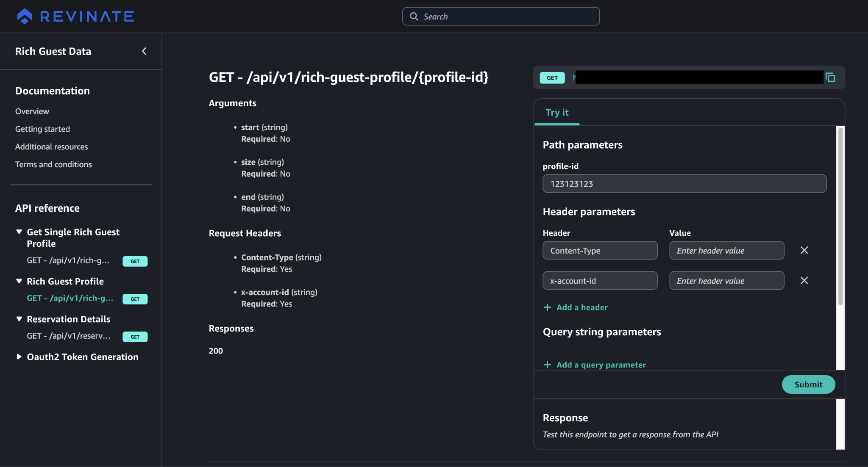868x467 pixels.
Task: Click the x-account-id header name field
Action: tap(600, 280)
